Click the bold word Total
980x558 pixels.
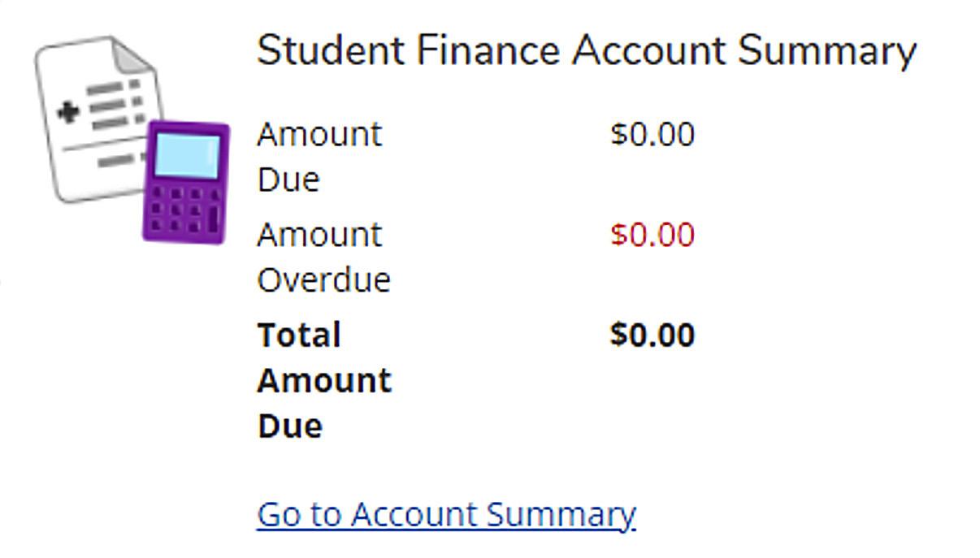pyautogui.click(x=299, y=335)
